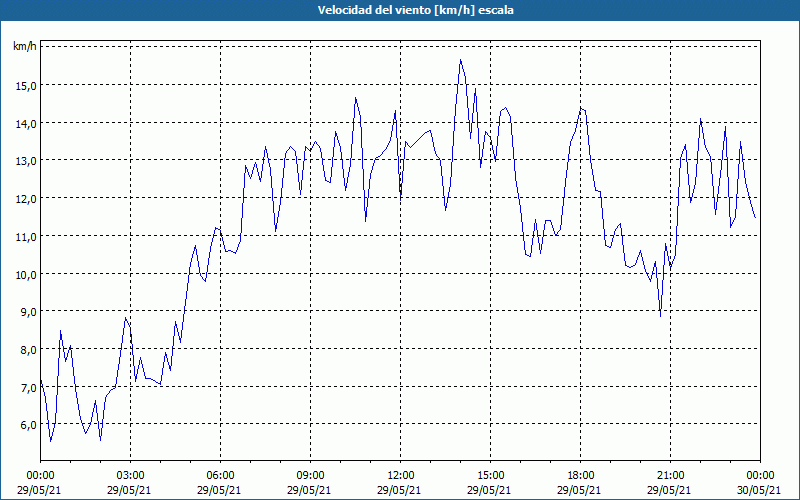Click the 18:00 time label
The width and height of the screenshot is (800, 500).
(581, 476)
